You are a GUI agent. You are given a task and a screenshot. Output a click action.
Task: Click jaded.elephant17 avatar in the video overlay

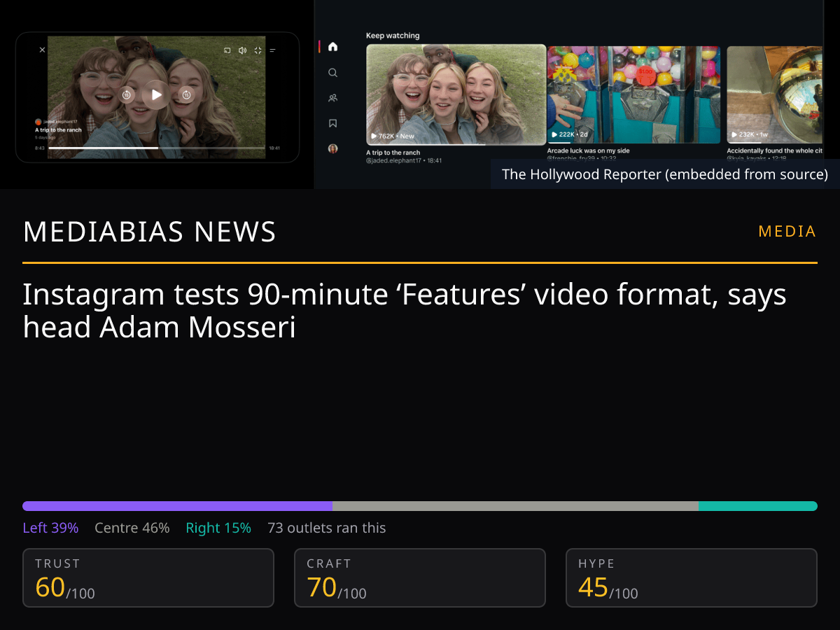tap(38, 122)
